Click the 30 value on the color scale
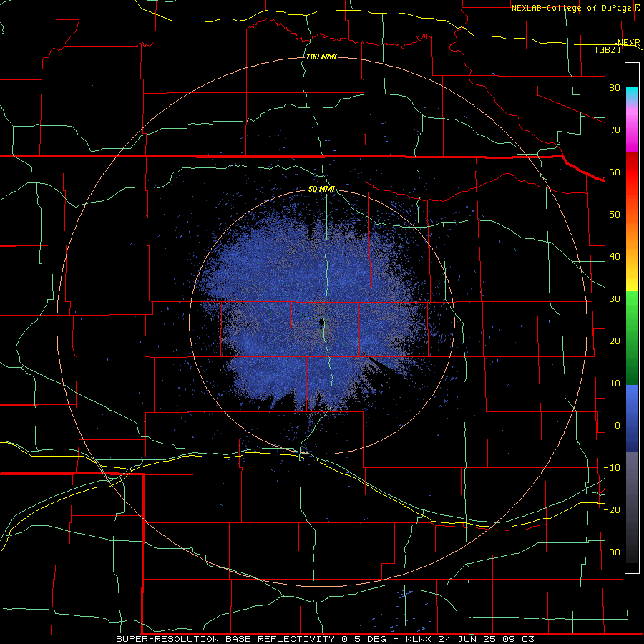Screen dimensions: 644x644 [615, 299]
